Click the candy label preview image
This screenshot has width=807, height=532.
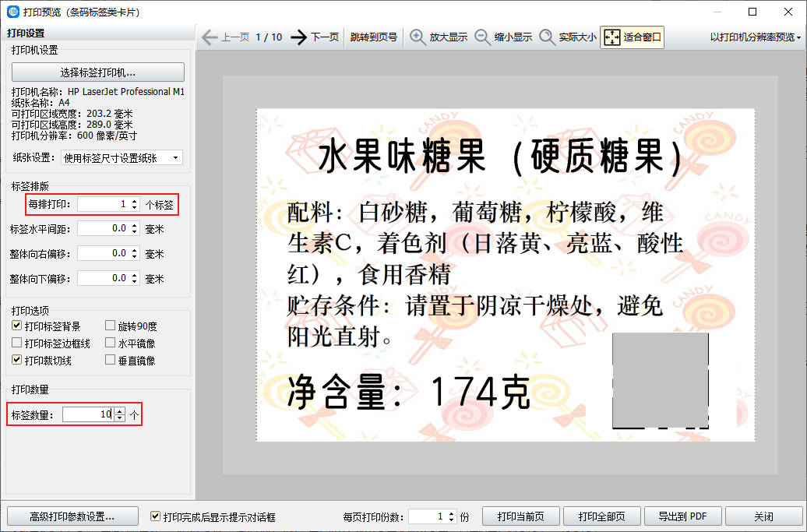(x=506, y=275)
